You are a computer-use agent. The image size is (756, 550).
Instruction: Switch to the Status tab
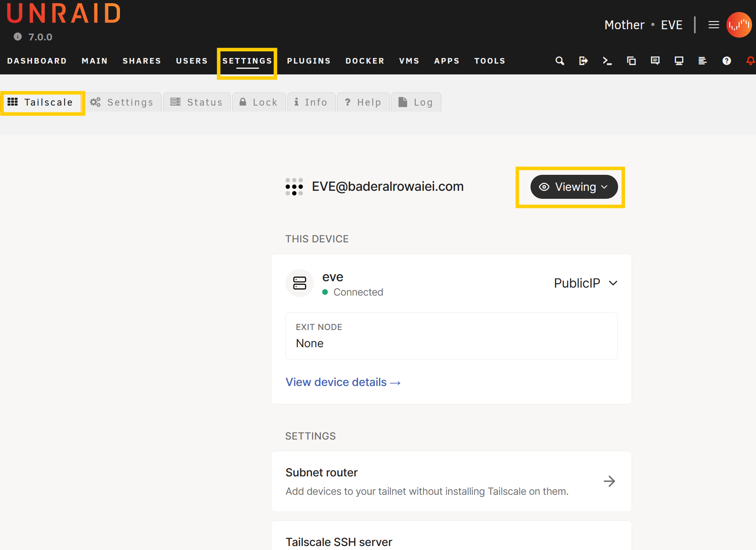[197, 102]
